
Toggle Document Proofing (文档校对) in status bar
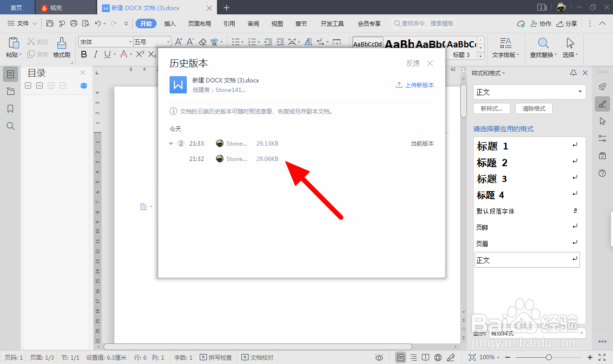[258, 357]
